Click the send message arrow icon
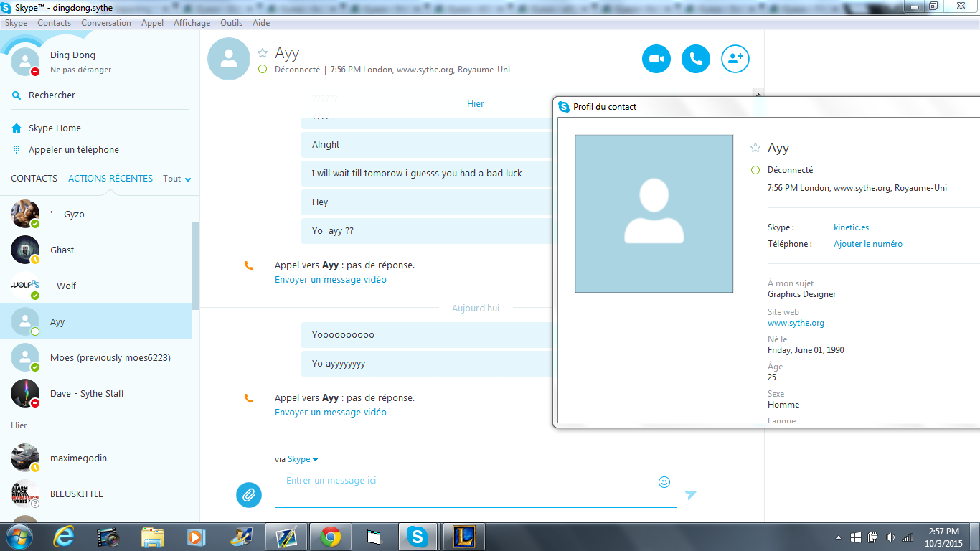980x551 pixels. point(690,495)
